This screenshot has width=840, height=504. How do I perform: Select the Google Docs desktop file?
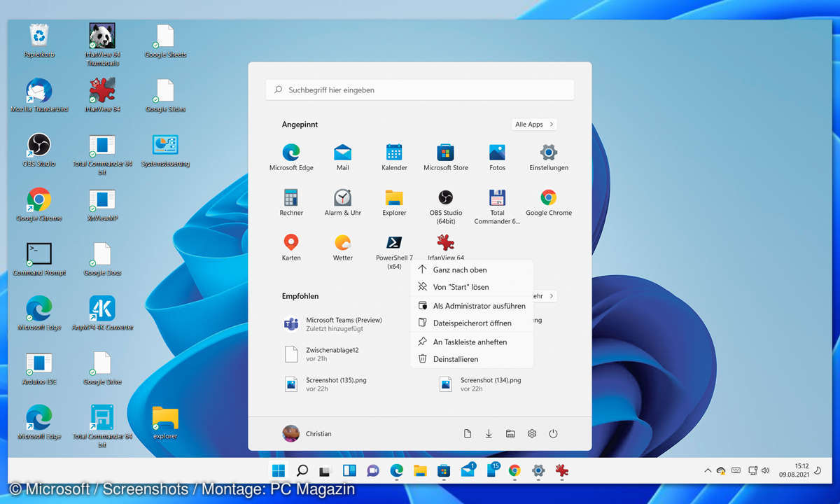pyautogui.click(x=102, y=260)
